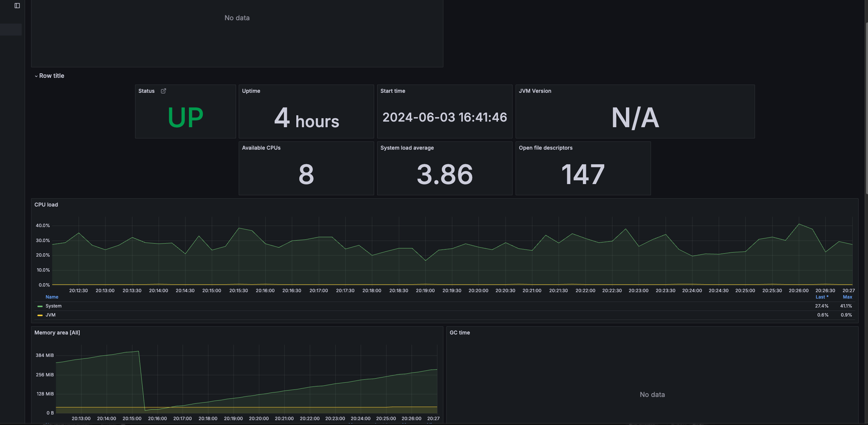Click 'No data' in the GC time panel
868x425 pixels.
tap(652, 395)
